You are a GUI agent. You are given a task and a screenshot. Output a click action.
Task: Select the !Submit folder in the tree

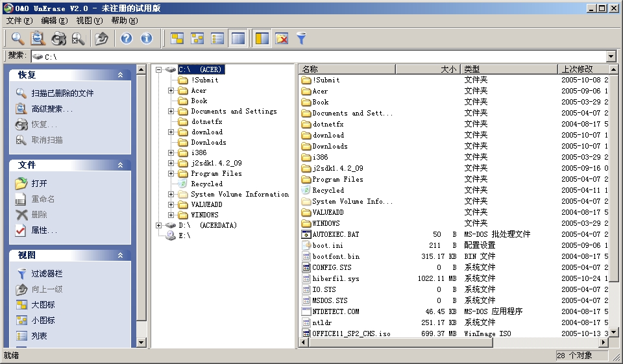(204, 80)
